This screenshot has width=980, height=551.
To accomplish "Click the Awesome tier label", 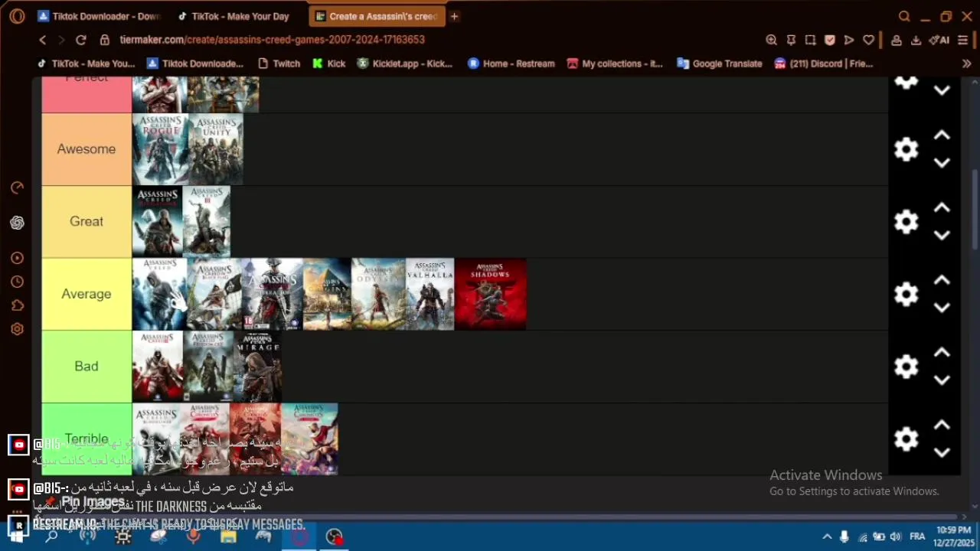I will tap(87, 149).
